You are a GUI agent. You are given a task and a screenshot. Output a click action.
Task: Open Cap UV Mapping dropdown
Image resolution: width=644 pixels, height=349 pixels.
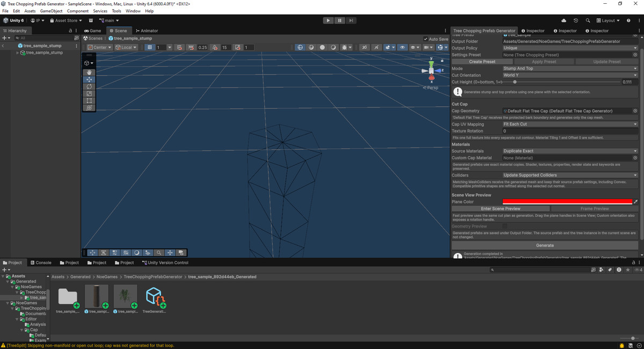tap(570, 124)
